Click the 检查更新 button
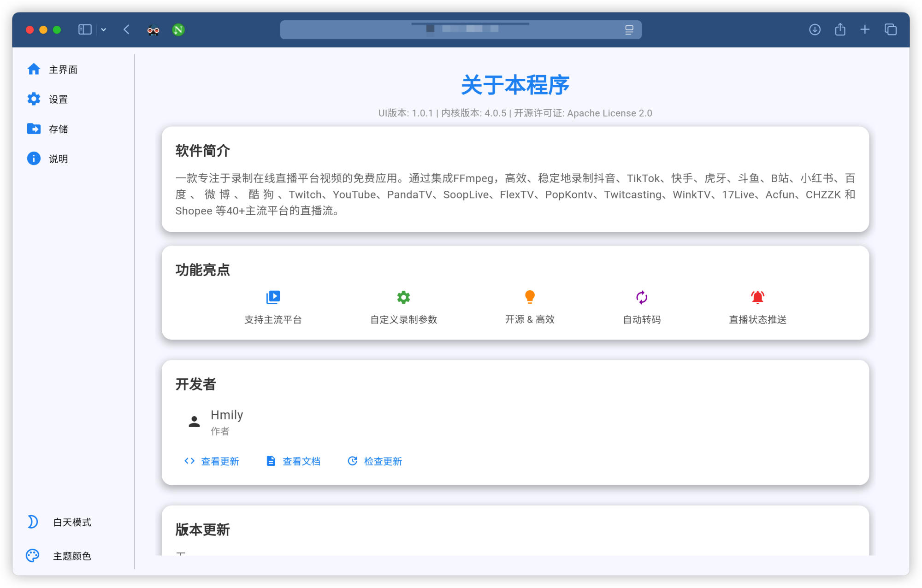This screenshot has height=588, width=922. [x=375, y=461]
